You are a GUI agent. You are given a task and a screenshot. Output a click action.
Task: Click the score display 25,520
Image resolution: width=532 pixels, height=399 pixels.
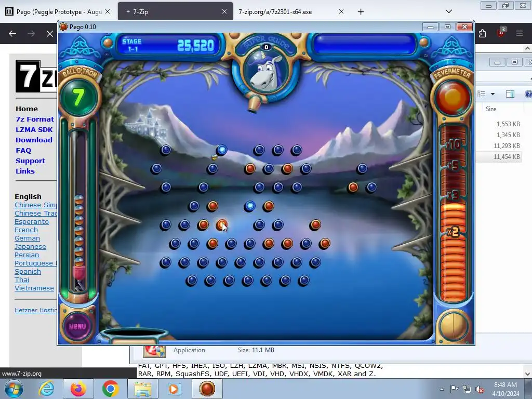pyautogui.click(x=195, y=46)
